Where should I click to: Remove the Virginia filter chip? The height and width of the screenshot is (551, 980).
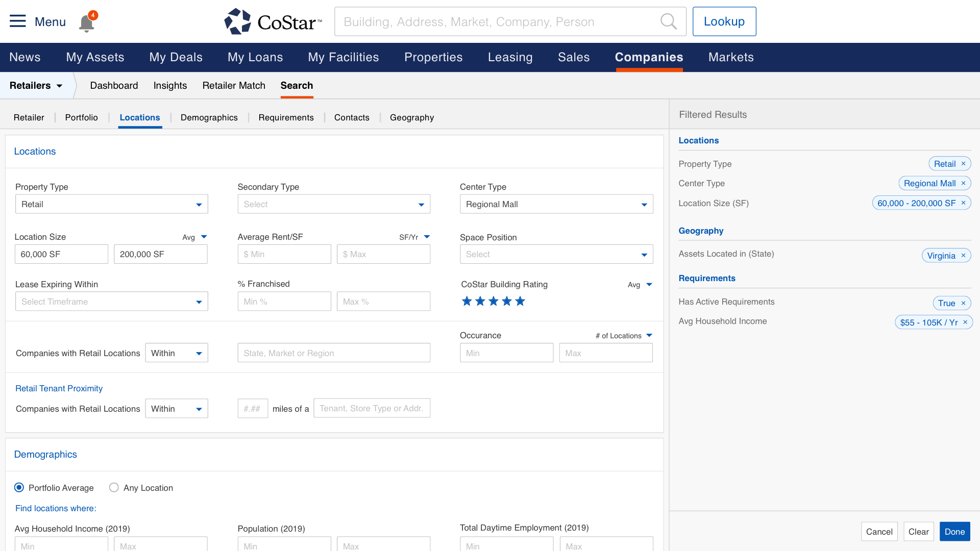tap(964, 256)
